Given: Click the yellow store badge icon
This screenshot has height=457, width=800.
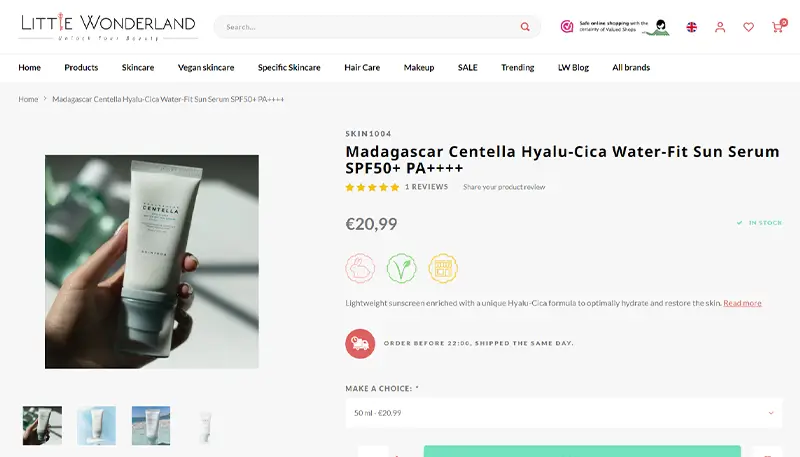Looking at the screenshot, I should 443,268.
